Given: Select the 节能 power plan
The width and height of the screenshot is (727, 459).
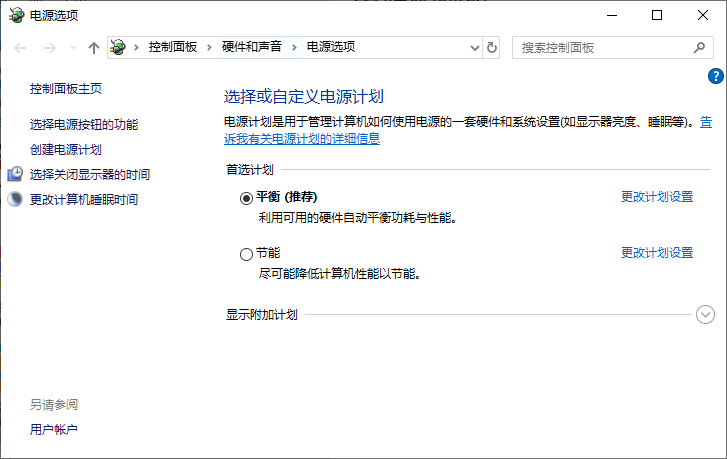Looking at the screenshot, I should 247,254.
